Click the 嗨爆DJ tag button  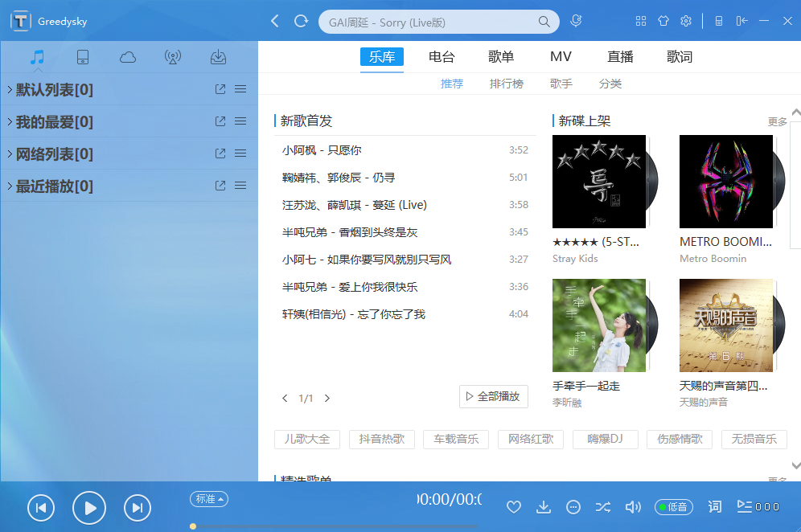click(x=605, y=439)
